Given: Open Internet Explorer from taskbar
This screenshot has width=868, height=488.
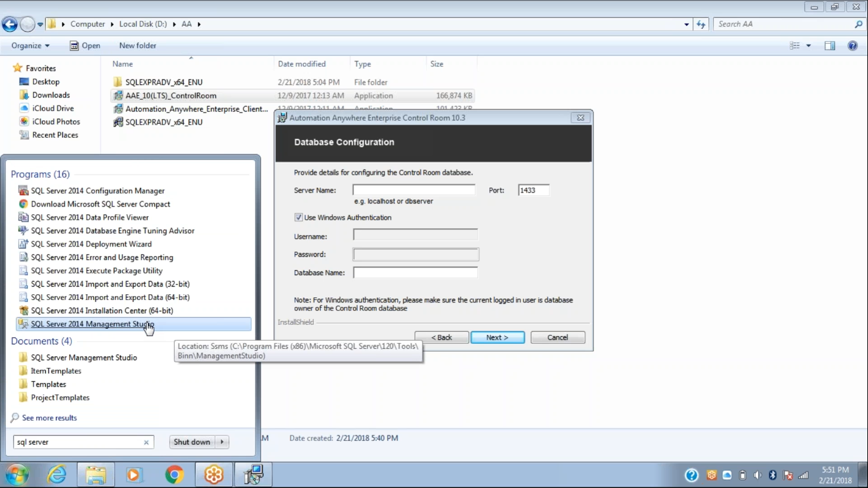Looking at the screenshot, I should (57, 475).
